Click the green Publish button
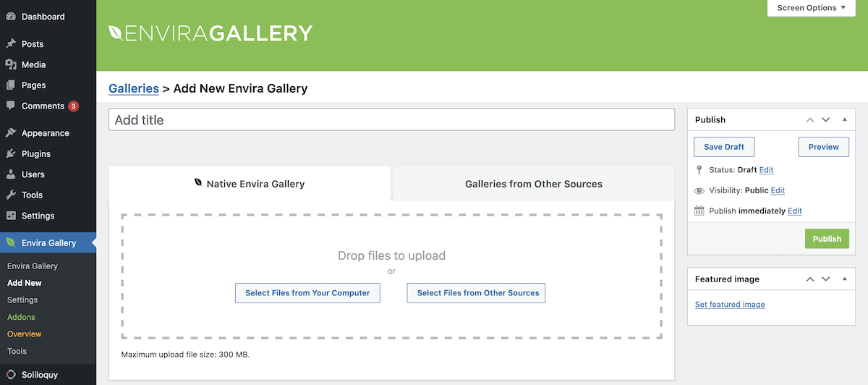Viewport: 868px width, 385px height. click(827, 239)
